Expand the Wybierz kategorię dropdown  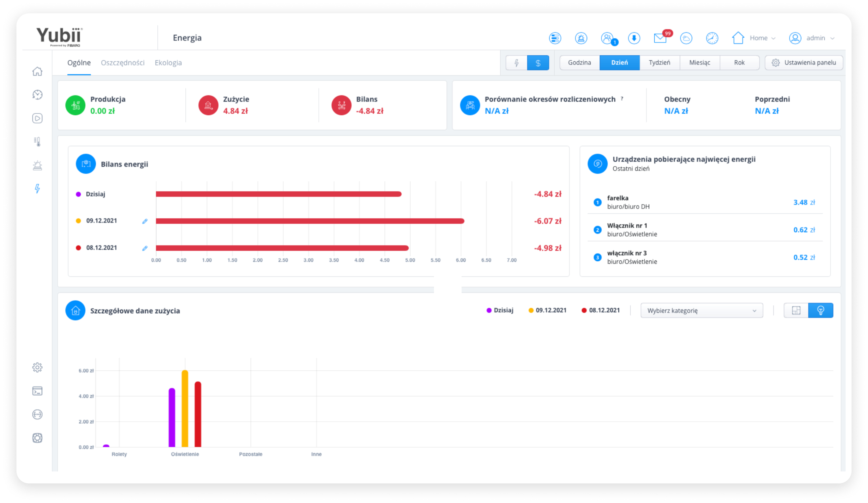click(701, 311)
